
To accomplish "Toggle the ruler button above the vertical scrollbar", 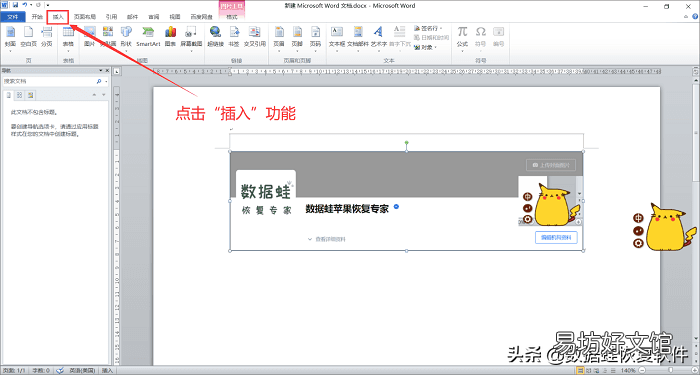I will (x=696, y=71).
